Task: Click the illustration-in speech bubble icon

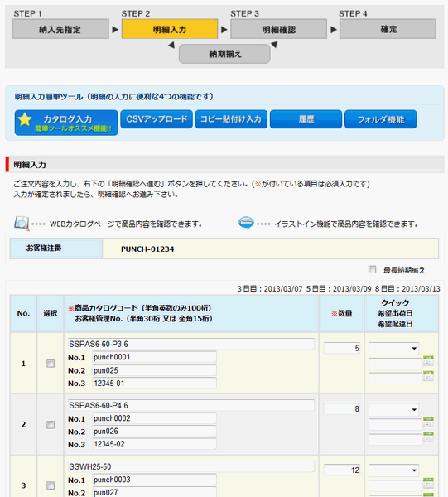Action: (246, 223)
